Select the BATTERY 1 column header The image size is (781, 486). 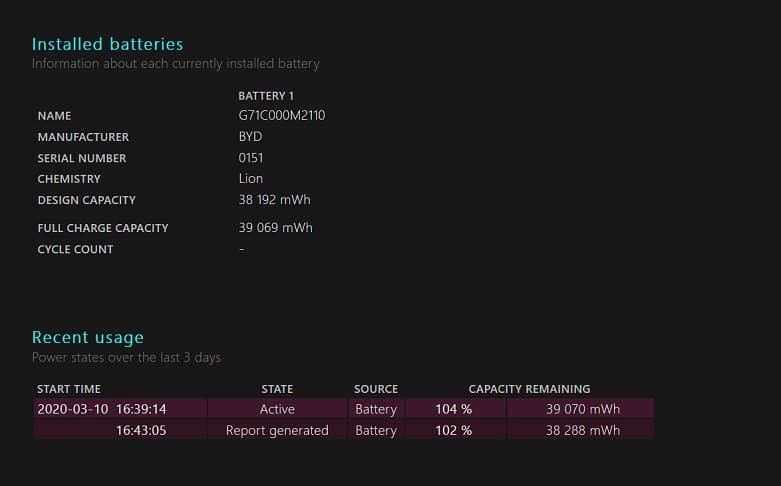266,96
